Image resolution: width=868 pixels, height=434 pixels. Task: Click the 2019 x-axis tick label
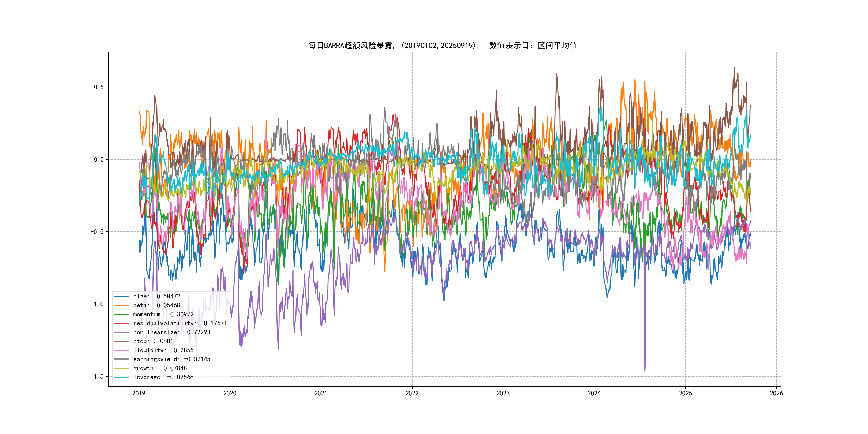(x=139, y=393)
